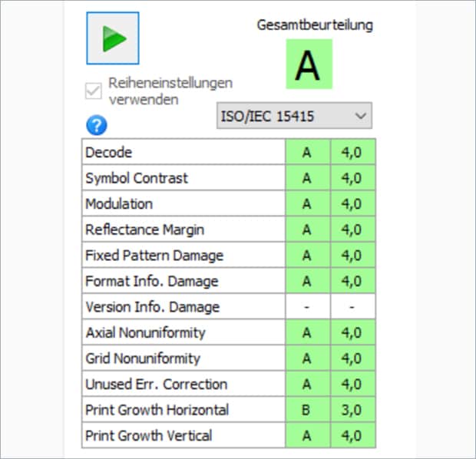Select the Print Growth Vertical row
Viewport: 476px width, 459px height.
click(149, 435)
